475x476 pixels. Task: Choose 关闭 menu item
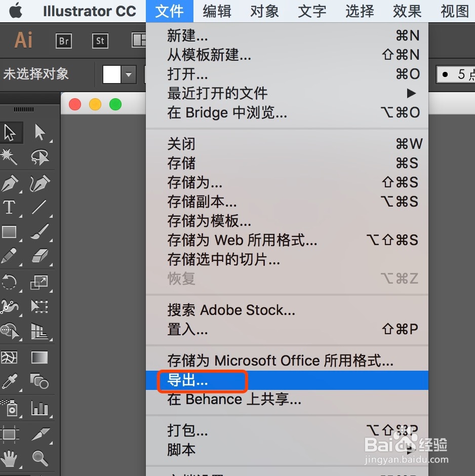(x=287, y=144)
